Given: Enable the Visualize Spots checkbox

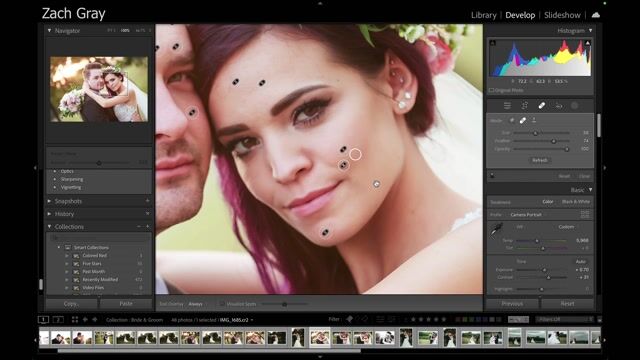Looking at the screenshot, I should (222, 304).
